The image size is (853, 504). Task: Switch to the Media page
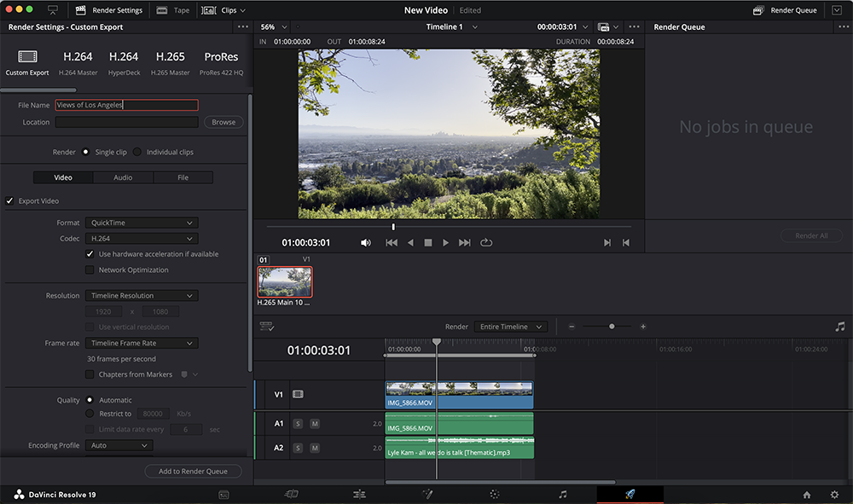point(223,494)
